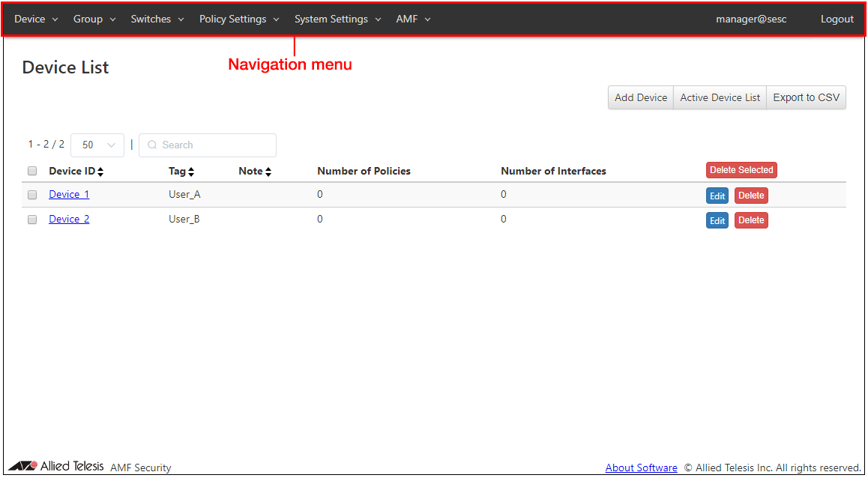This screenshot has width=868, height=478.
Task: Toggle the select-all header checkbox
Action: coord(32,171)
